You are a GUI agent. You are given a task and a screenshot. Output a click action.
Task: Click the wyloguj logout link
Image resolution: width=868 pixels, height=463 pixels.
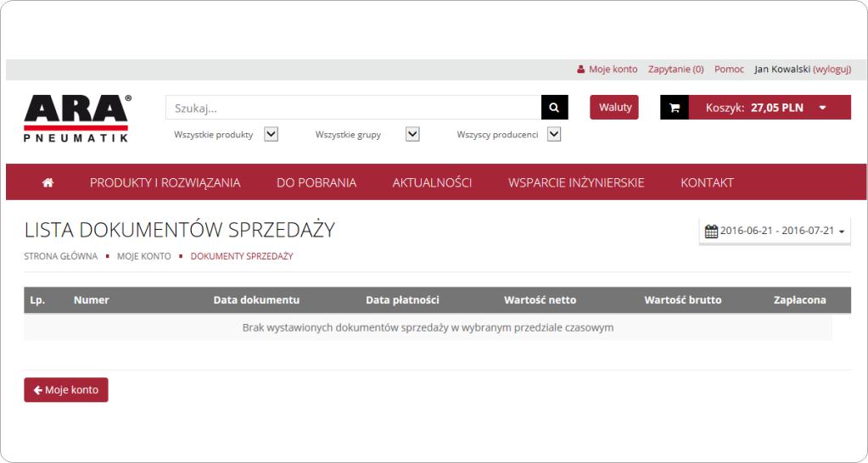click(832, 69)
